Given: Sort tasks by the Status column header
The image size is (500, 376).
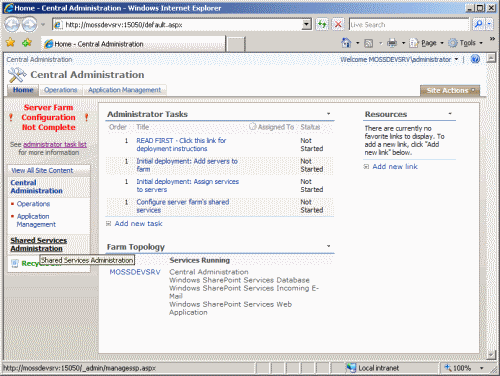Looking at the screenshot, I should coord(310,127).
